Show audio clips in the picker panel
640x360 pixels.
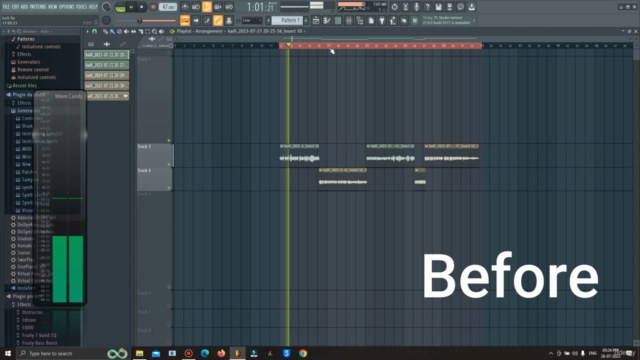coord(107,44)
